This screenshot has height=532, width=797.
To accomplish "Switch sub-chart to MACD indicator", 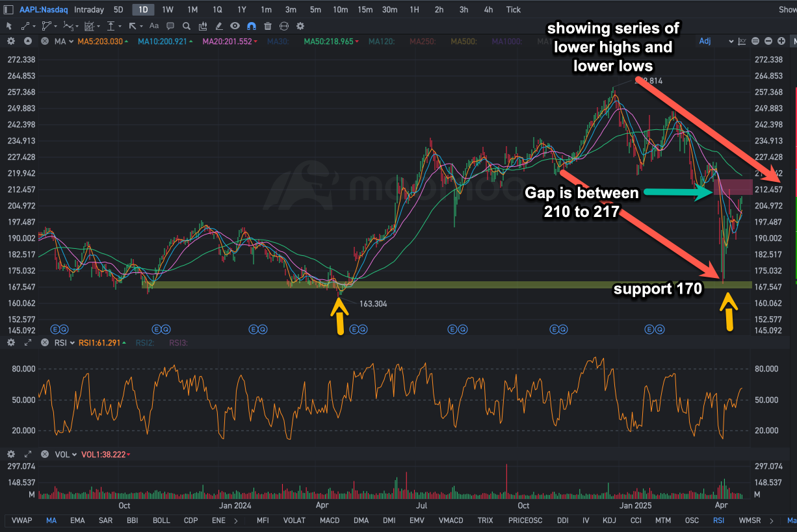I will tap(330, 520).
